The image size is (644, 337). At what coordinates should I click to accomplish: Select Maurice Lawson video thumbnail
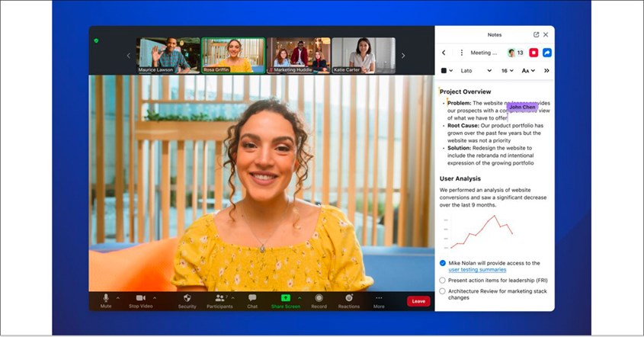[x=168, y=56]
